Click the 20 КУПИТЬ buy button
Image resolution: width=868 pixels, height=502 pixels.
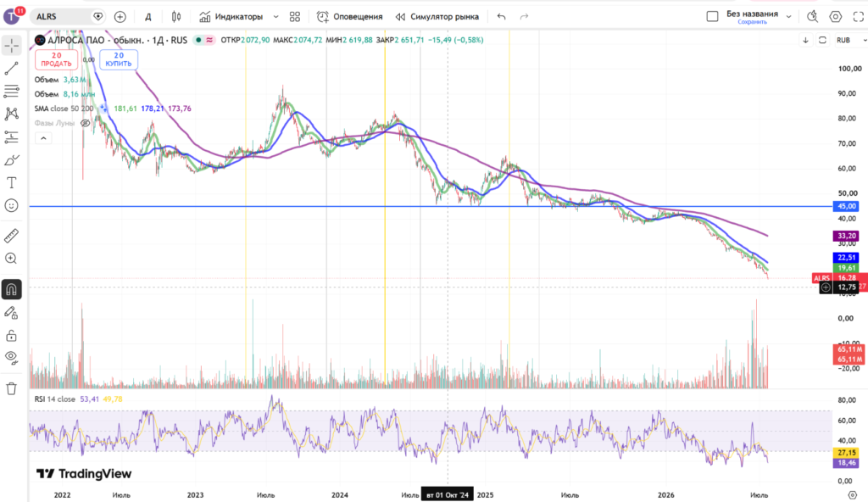[119, 59]
